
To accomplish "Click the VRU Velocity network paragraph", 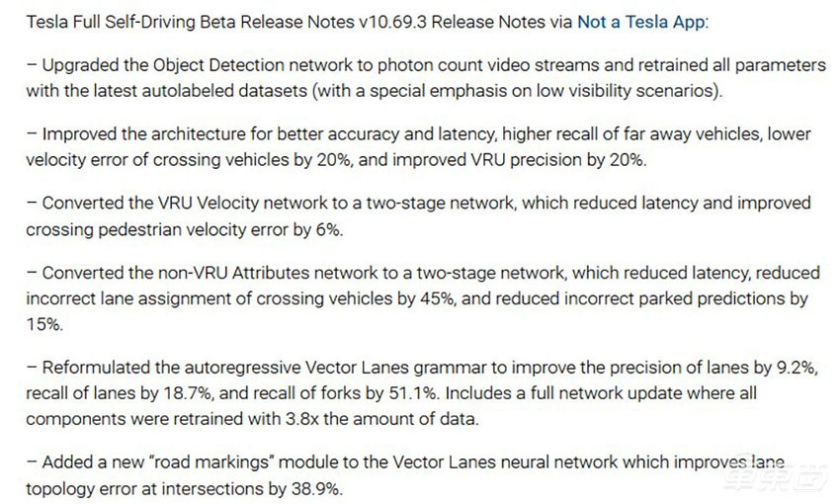I will click(415, 216).
